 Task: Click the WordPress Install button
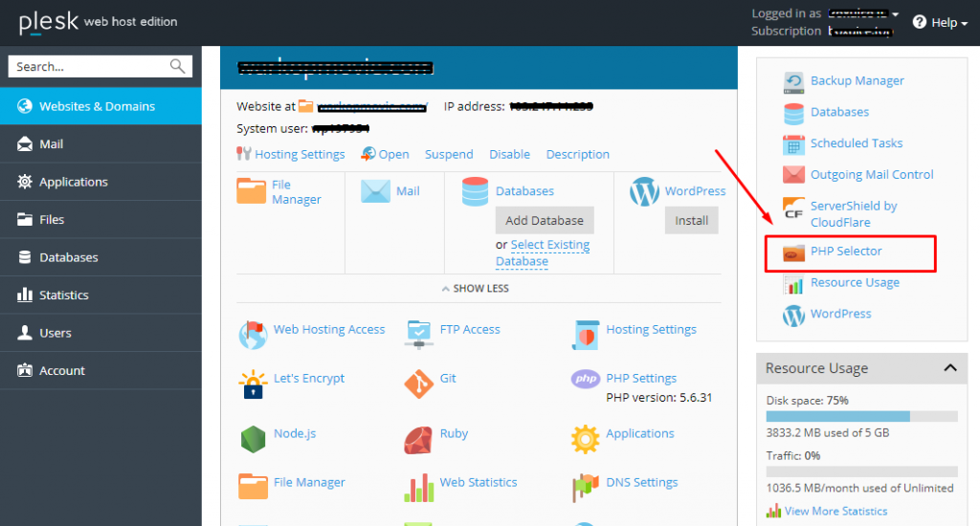(691, 221)
